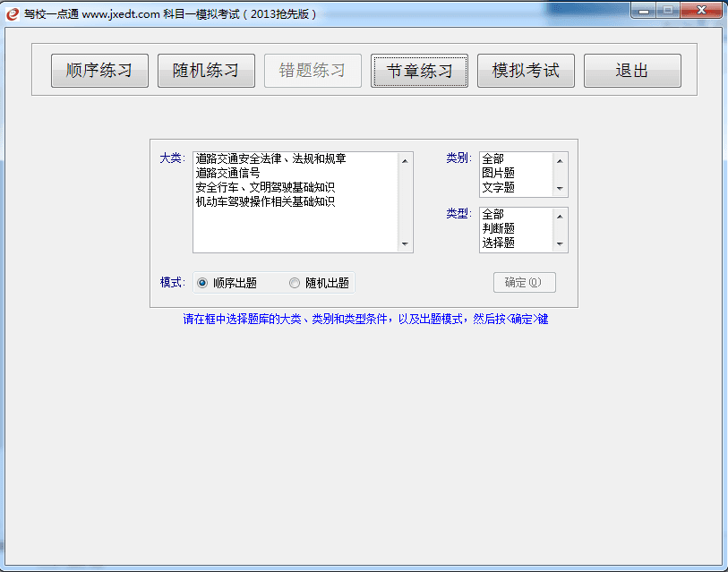Start the 模拟考试 mock exam
The image size is (728, 572).
526,71
